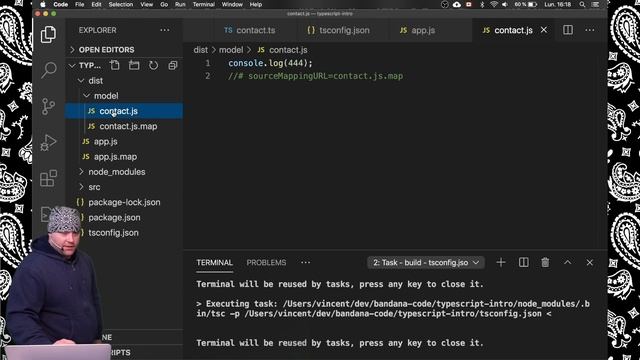Screen dimensions: 640x360
Task: Open app.js in file tree
Action: coord(124,141)
